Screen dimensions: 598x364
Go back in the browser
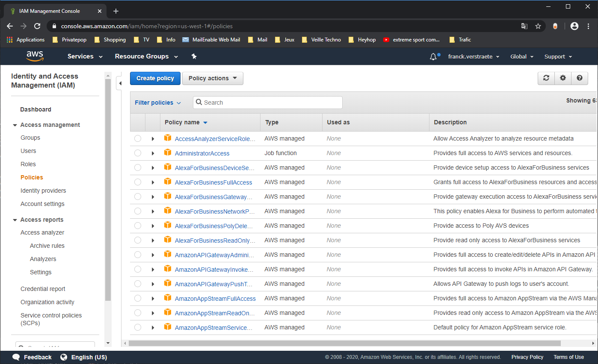click(10, 26)
